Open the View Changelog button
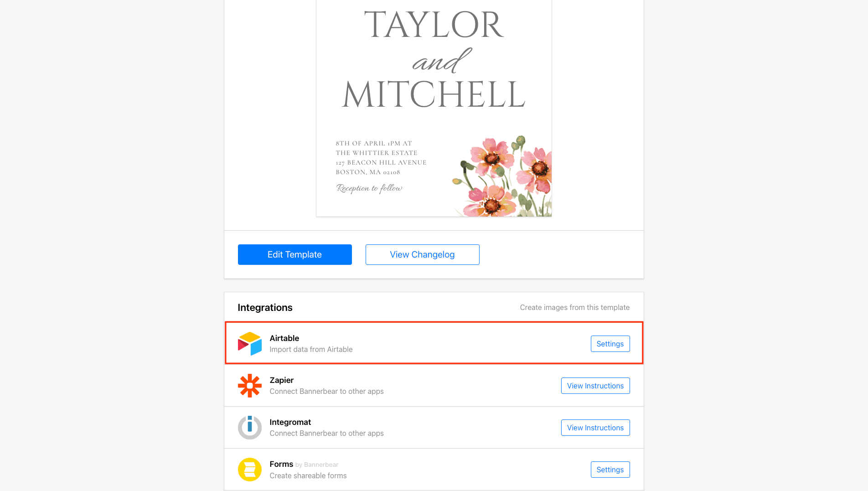This screenshot has width=868, height=491. click(x=422, y=254)
